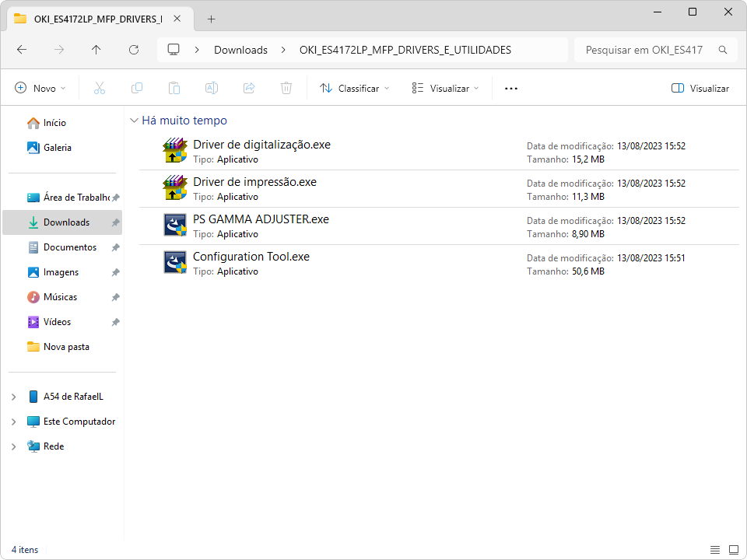Select Downloads in the sidebar
This screenshot has width=747, height=560.
click(x=62, y=222)
